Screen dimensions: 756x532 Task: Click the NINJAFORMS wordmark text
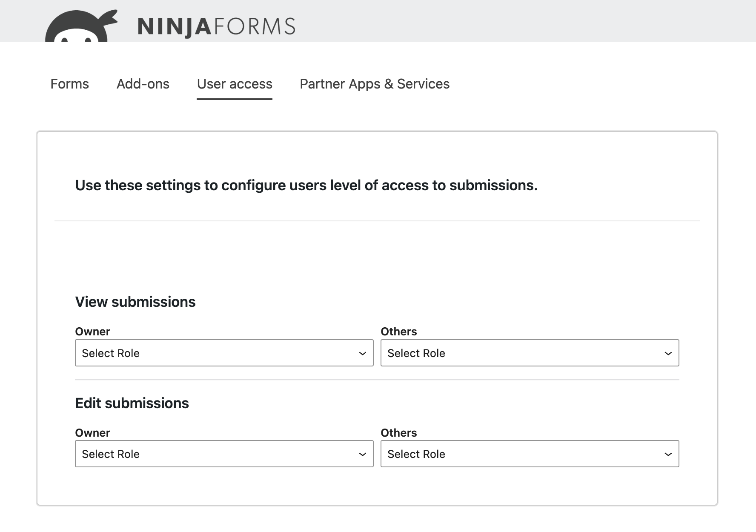click(x=216, y=26)
